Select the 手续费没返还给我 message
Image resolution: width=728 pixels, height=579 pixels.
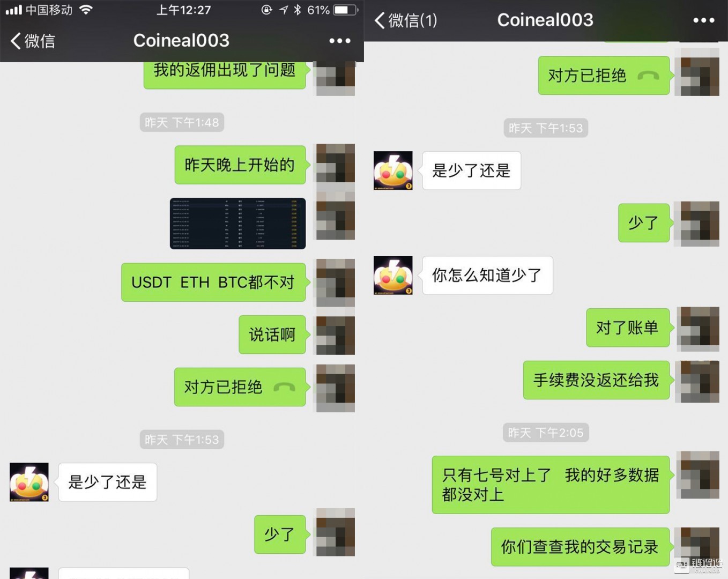[x=596, y=380]
